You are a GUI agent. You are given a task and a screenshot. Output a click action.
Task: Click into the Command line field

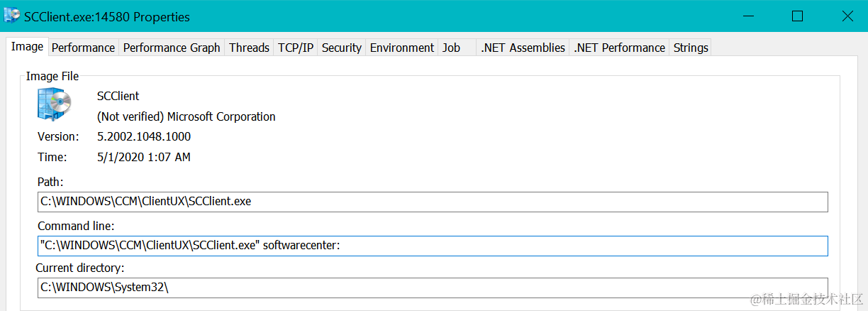click(433, 246)
